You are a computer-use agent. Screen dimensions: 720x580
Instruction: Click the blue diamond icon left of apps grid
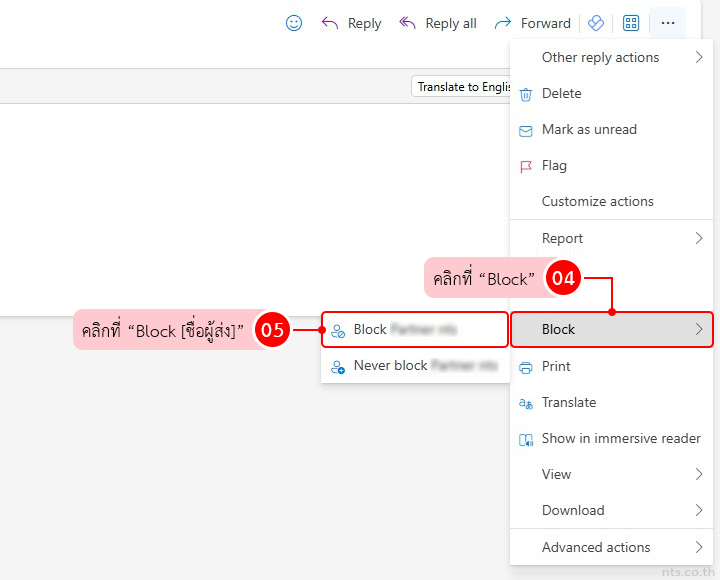click(596, 23)
